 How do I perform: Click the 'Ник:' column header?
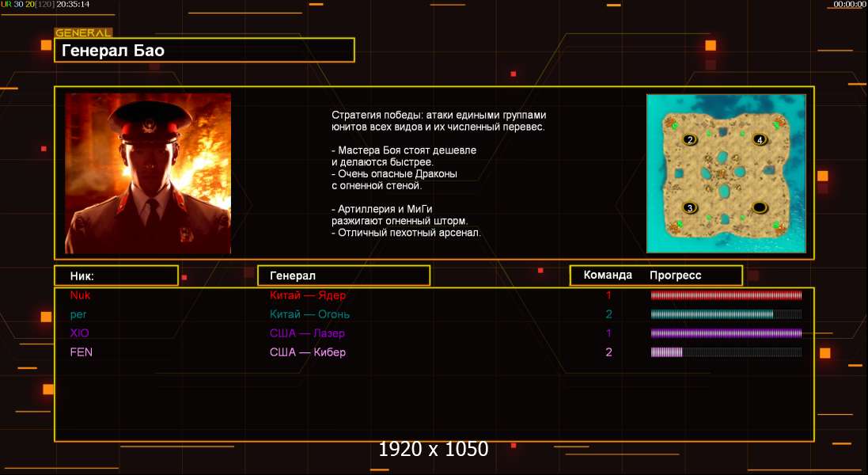[x=116, y=275]
